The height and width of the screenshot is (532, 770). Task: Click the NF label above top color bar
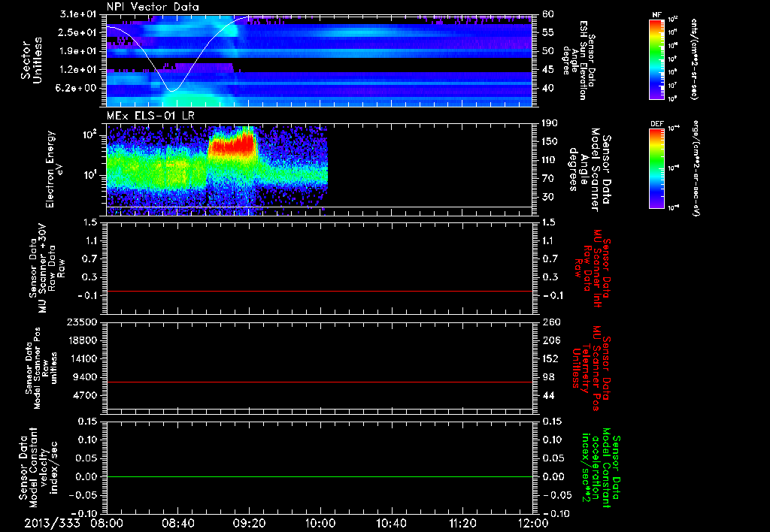click(x=657, y=15)
